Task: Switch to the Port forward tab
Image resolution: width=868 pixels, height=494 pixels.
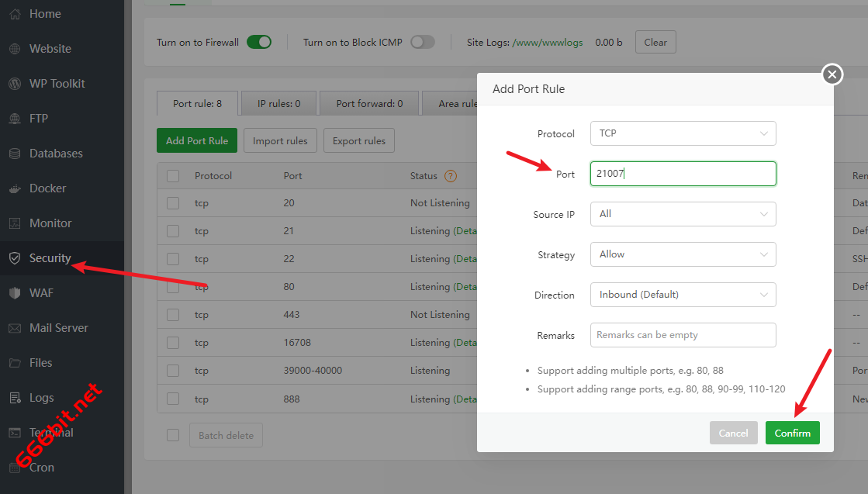Action: coord(369,103)
